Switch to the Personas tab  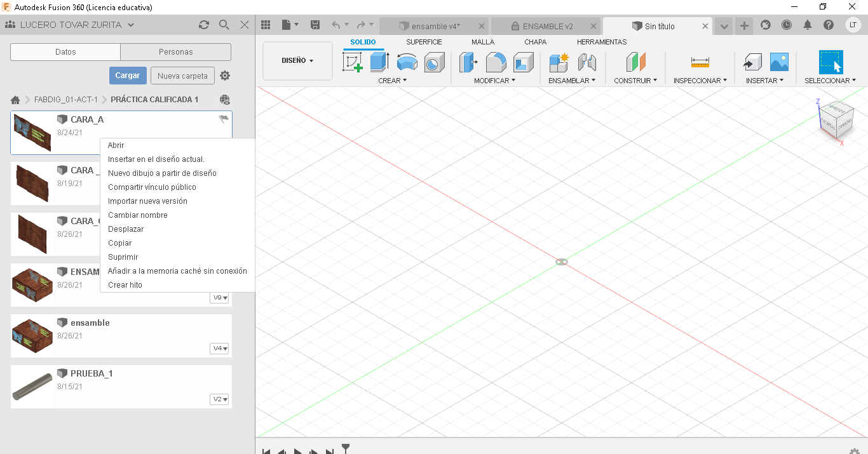(x=175, y=52)
